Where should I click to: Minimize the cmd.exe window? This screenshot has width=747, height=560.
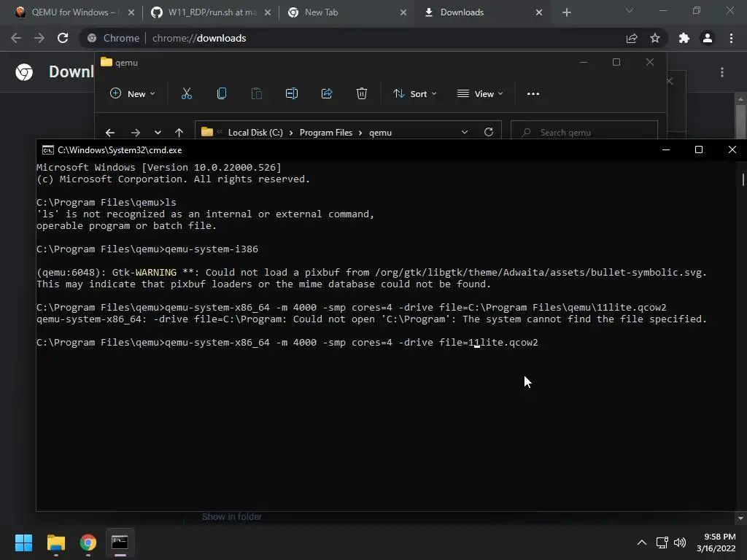[666, 150]
